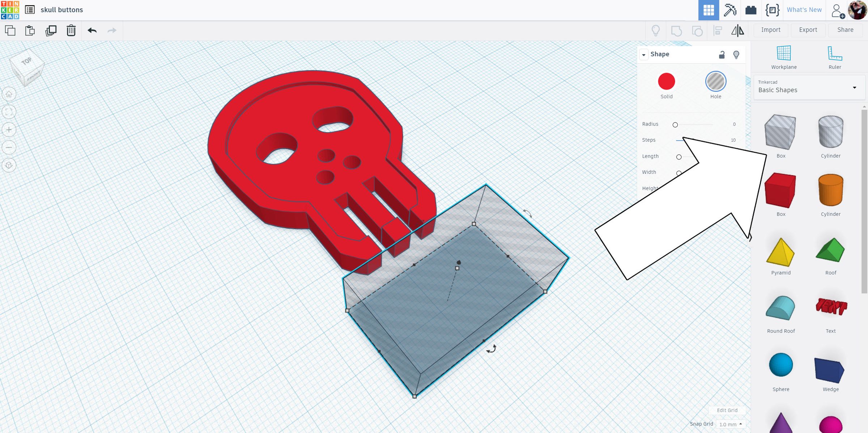Click the Edit Grid button
This screenshot has width=868, height=433.
[727, 410]
